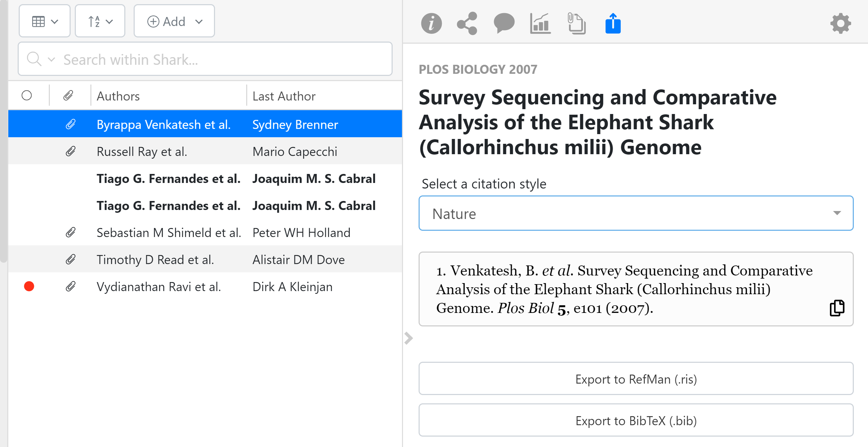Click Export to BibTeX (.bib) button
Screen dimensions: 868x447
636,421
